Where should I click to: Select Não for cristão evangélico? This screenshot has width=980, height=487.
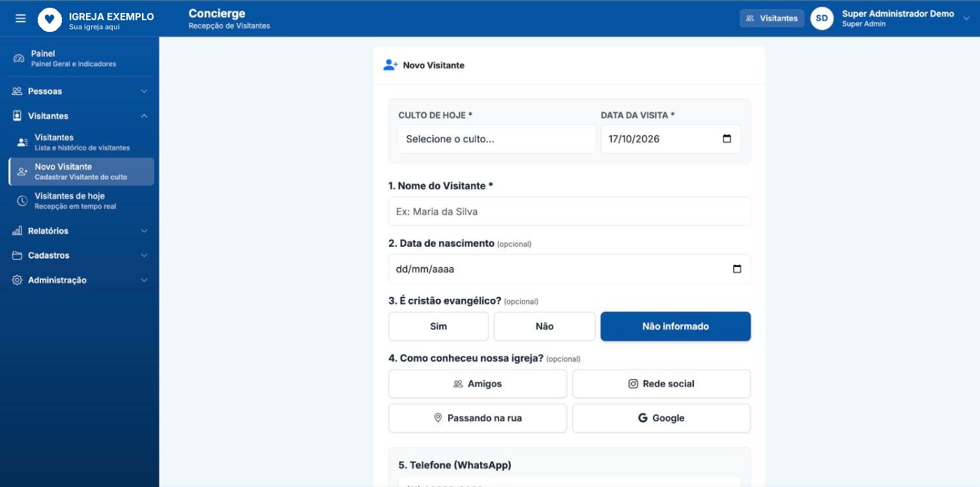click(545, 326)
